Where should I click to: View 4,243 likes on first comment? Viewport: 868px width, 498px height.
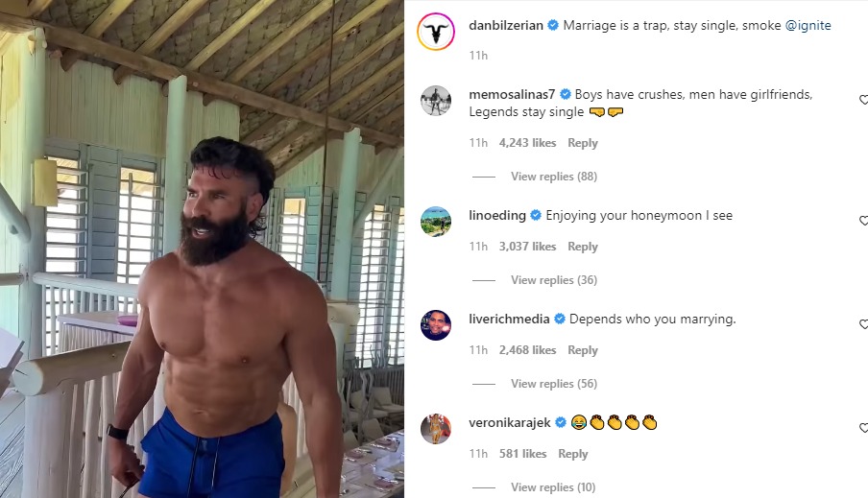pyautogui.click(x=527, y=143)
